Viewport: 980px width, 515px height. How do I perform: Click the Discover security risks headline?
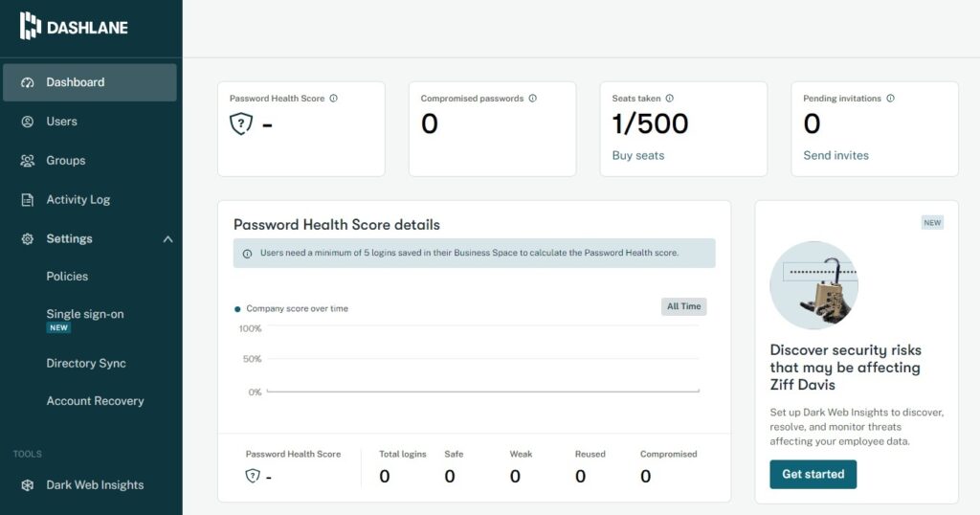pyautogui.click(x=846, y=368)
